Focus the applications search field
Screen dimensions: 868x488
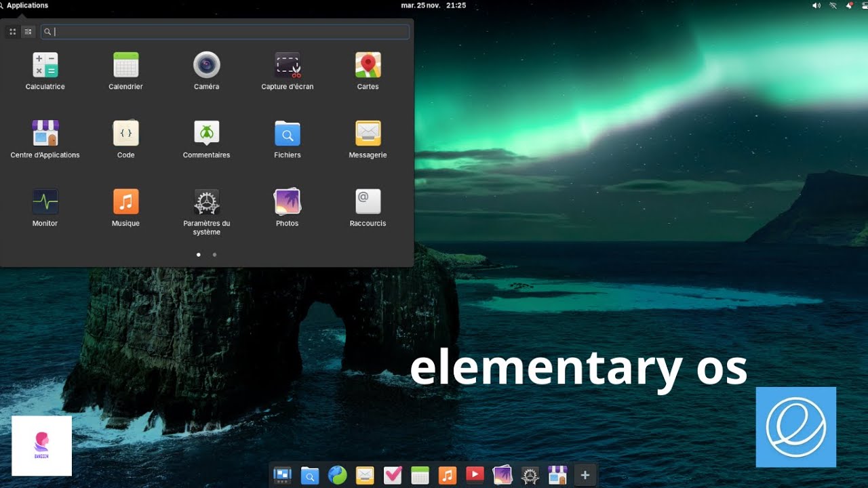point(225,31)
